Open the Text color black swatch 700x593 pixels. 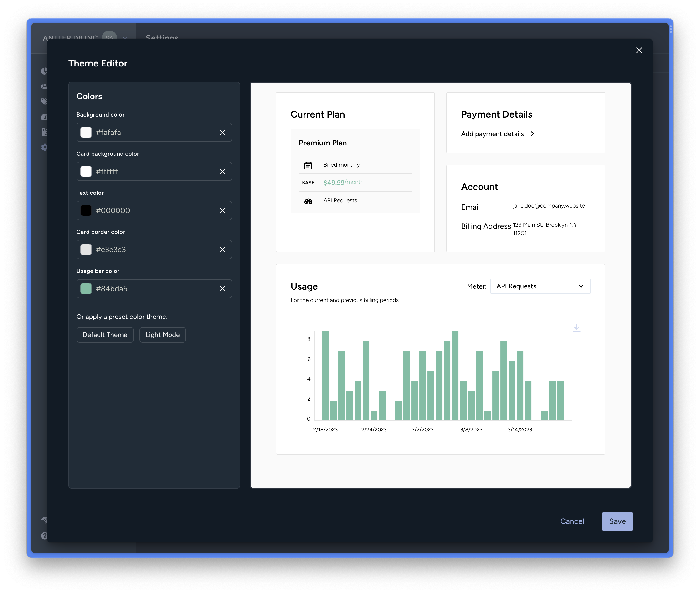(86, 210)
